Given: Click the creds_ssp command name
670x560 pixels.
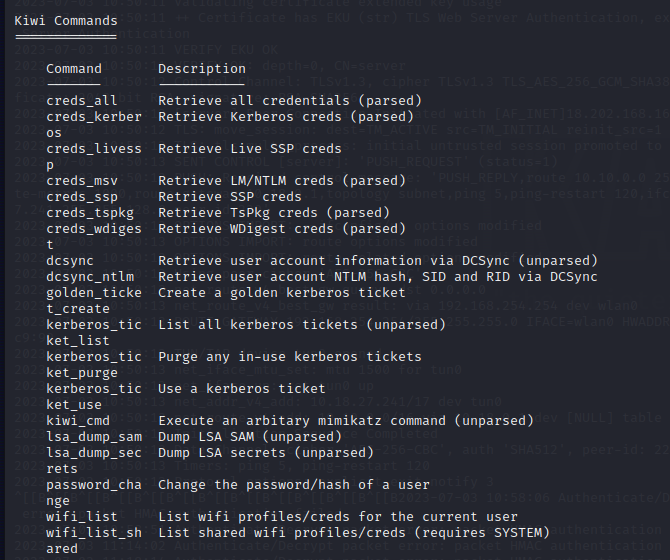Looking at the screenshot, I should (x=82, y=197).
